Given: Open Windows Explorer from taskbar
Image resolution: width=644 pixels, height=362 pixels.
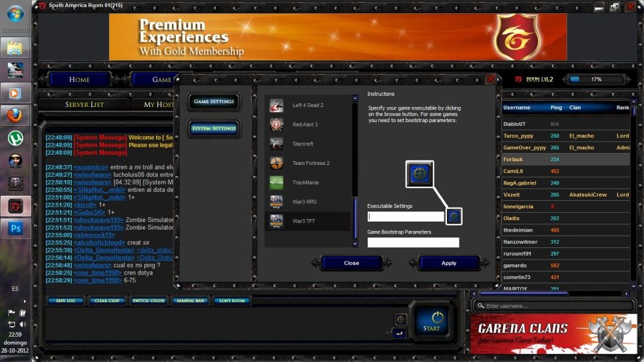Looking at the screenshot, I should [x=15, y=48].
